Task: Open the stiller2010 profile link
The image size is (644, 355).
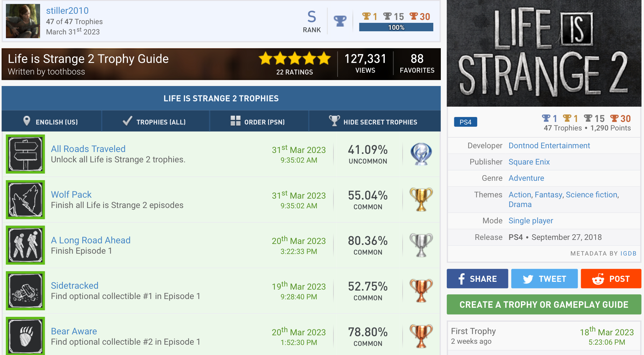Action: point(67,11)
